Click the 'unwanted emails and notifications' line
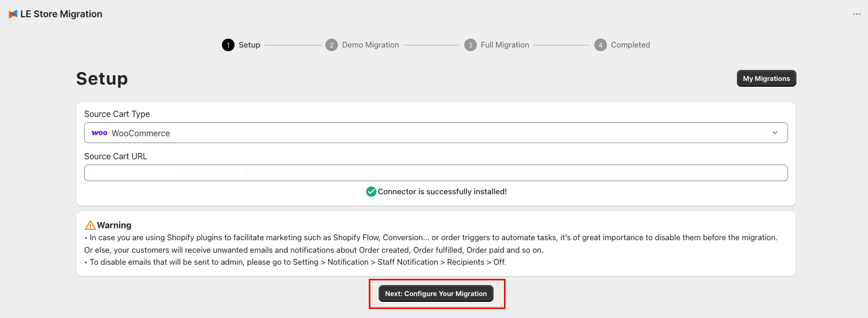The image size is (868, 318). coord(314,250)
